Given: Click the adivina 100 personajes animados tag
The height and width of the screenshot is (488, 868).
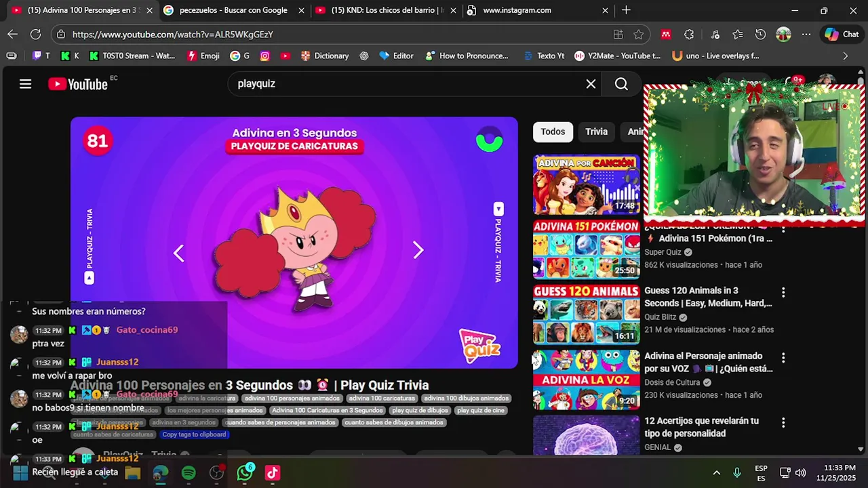Looking at the screenshot, I should click(292, 399).
